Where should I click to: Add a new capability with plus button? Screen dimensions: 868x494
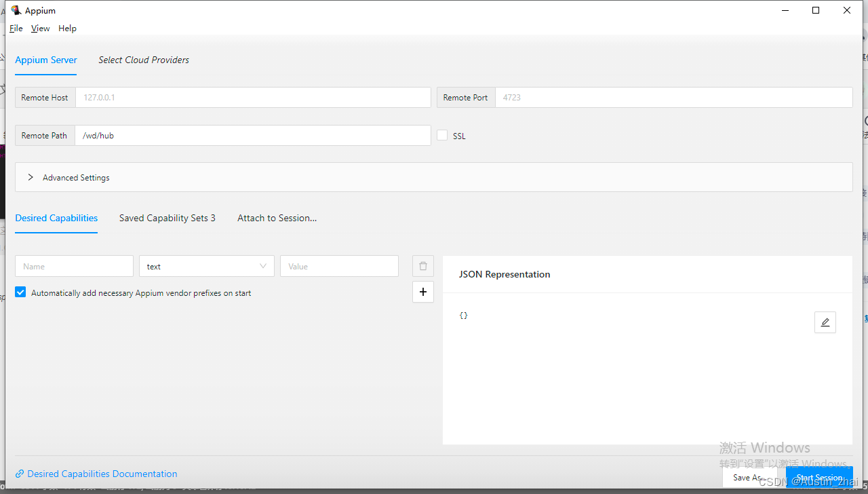(423, 292)
